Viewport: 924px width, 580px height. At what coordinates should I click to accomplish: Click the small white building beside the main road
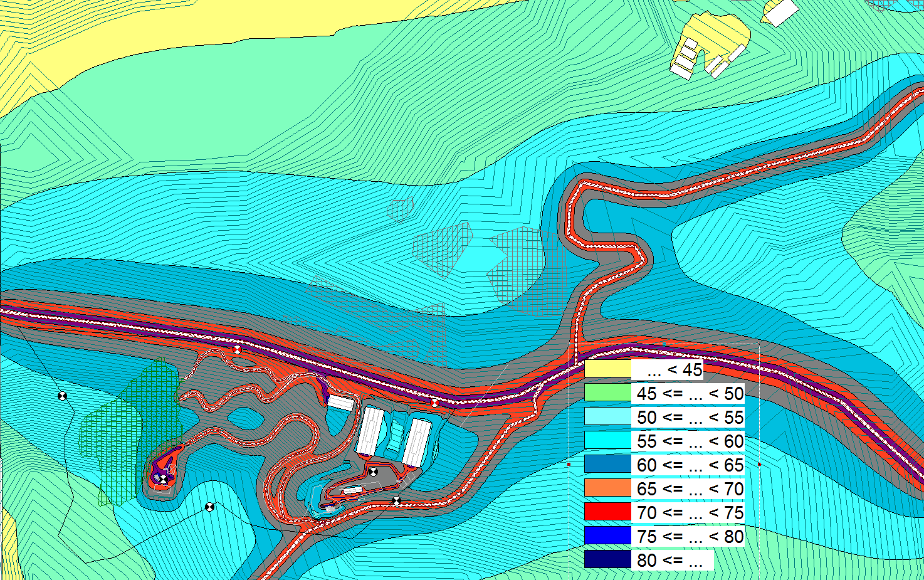[341, 403]
